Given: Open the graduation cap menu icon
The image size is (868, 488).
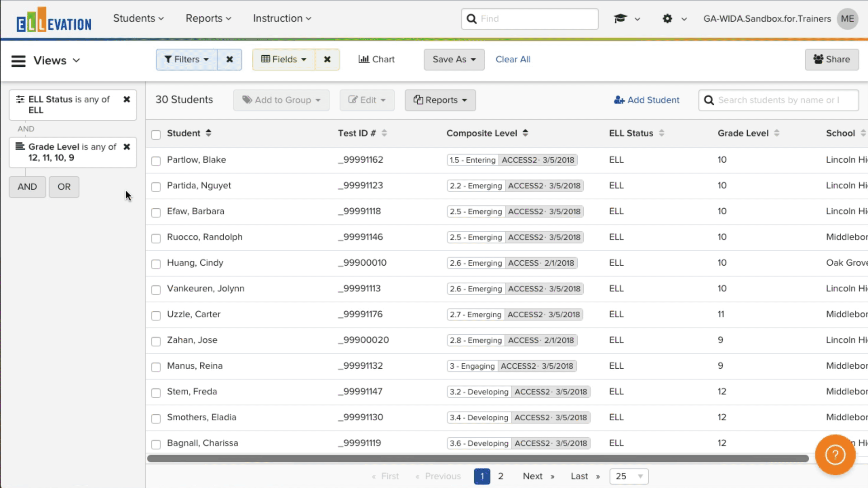Looking at the screenshot, I should (620, 19).
